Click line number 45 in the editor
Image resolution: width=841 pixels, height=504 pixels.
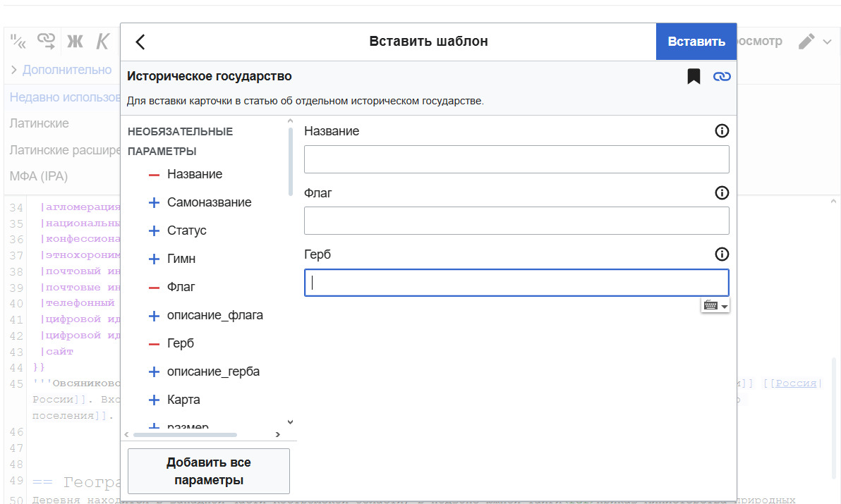pyautogui.click(x=17, y=384)
